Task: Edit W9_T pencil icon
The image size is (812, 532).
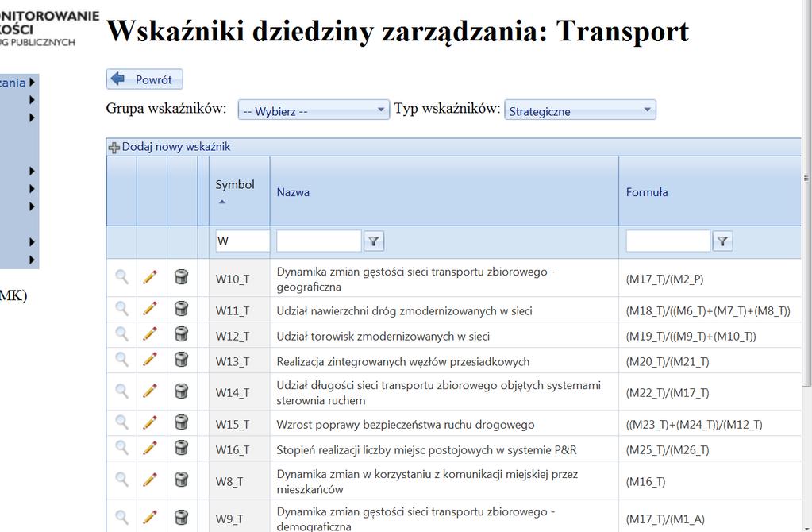Action: [150, 516]
